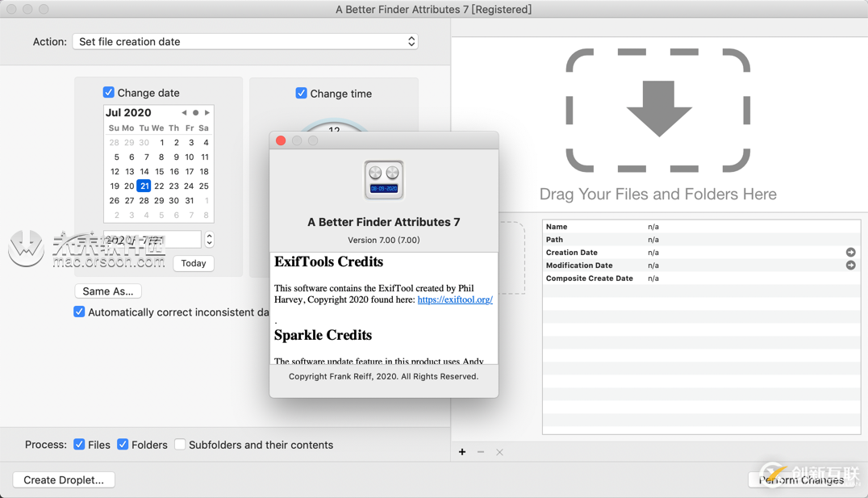
Task: Click the date input field
Action: (152, 239)
